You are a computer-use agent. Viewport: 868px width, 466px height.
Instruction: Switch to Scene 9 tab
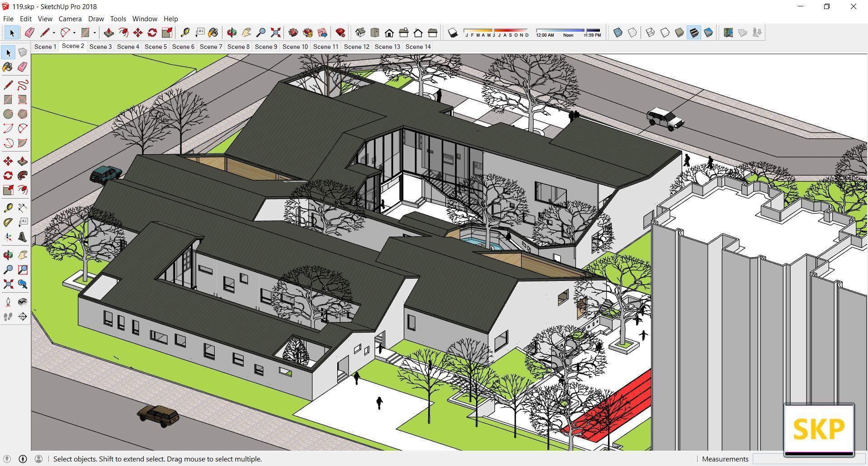coord(266,47)
